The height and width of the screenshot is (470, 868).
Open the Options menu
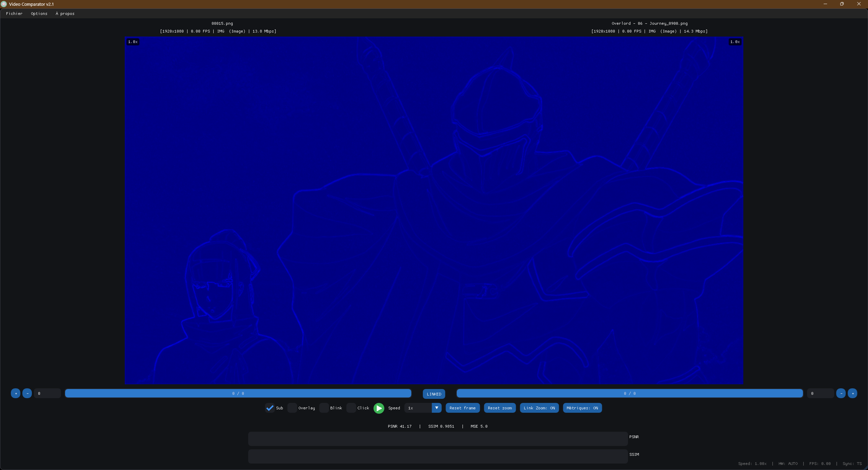pos(39,14)
